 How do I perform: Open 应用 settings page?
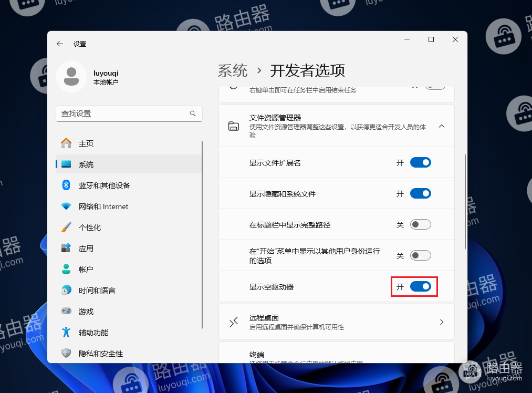pos(129,248)
